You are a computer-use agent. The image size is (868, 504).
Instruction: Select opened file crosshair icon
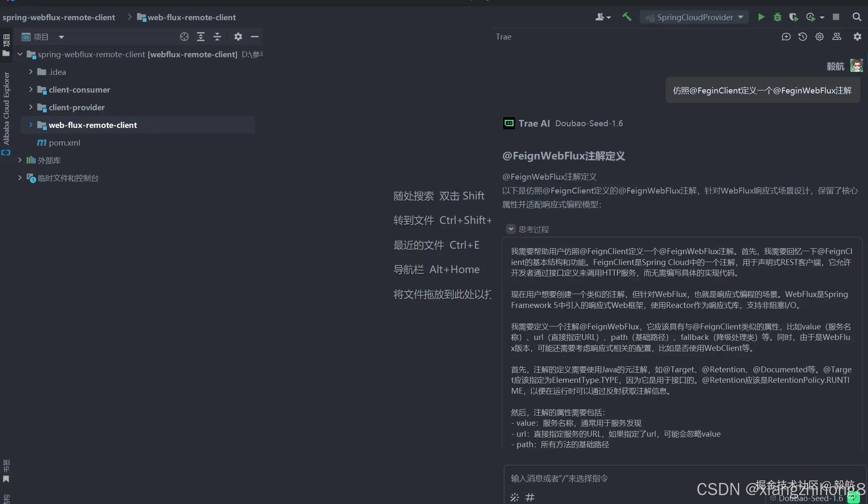pyautogui.click(x=184, y=37)
